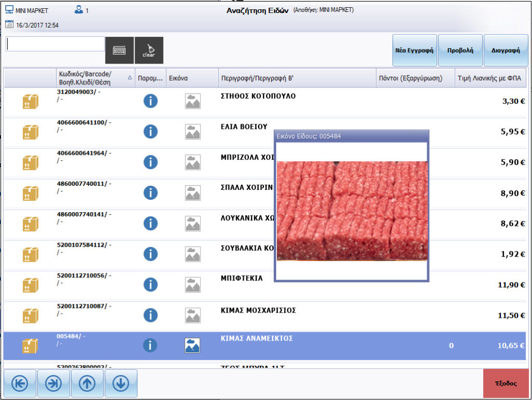Jump to last record arrow button
The image size is (532, 400).
click(x=54, y=383)
